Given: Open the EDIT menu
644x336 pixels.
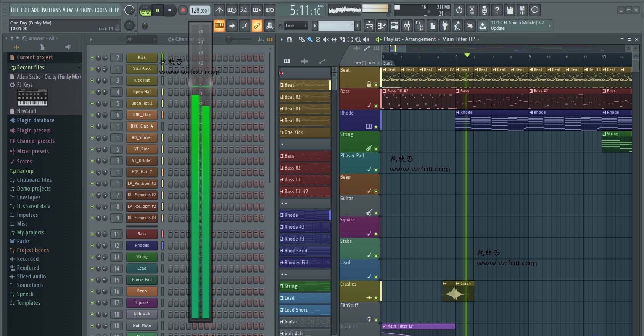Looking at the screenshot, I should coord(25,10).
